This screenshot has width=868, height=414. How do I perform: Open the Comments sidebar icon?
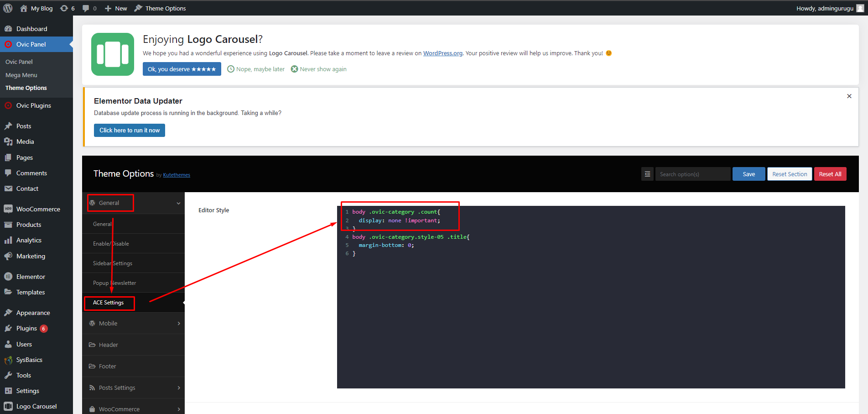click(8, 173)
